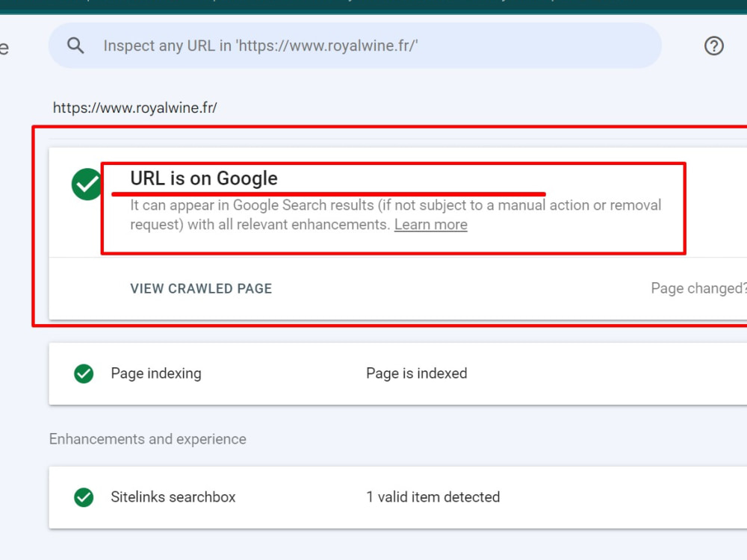
Task: Click the URL is on Google heading
Action: tap(204, 178)
